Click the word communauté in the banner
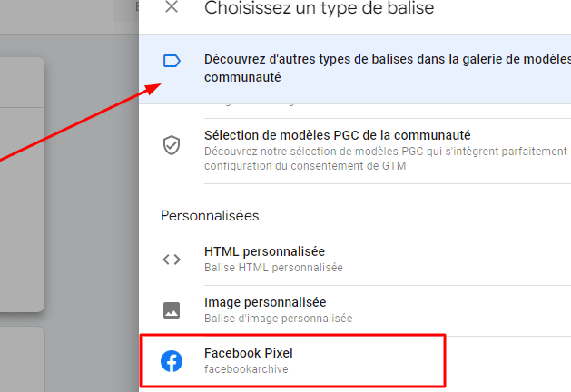Image resolution: width=571 pixels, height=392 pixels. click(242, 77)
